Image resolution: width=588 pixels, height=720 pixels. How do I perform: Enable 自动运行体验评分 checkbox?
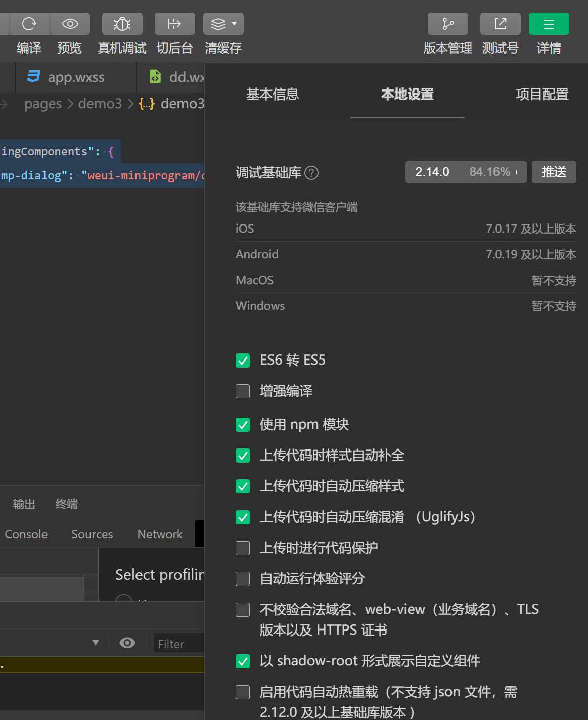[243, 579]
